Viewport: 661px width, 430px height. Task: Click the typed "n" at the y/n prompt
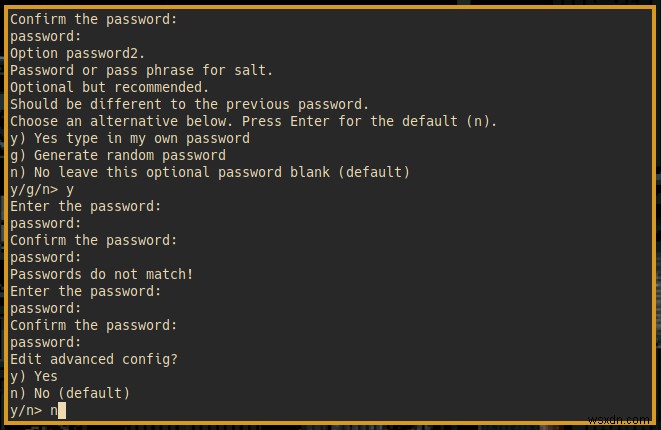pos(54,410)
